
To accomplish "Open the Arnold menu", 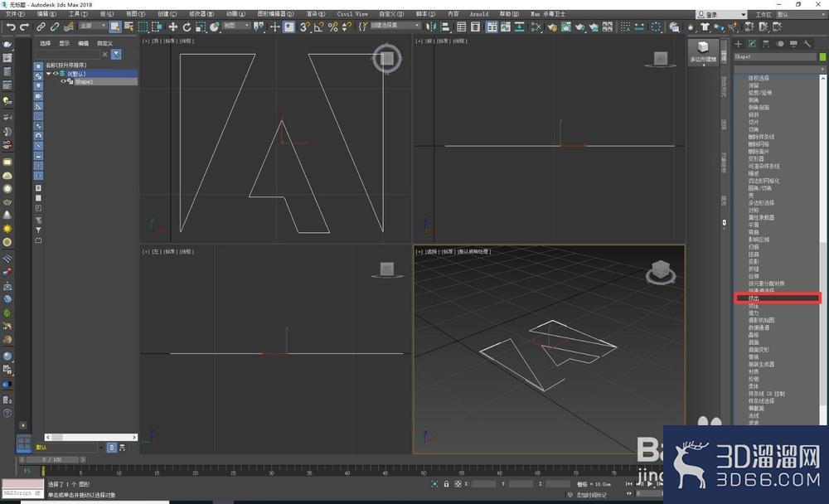I will click(x=479, y=14).
